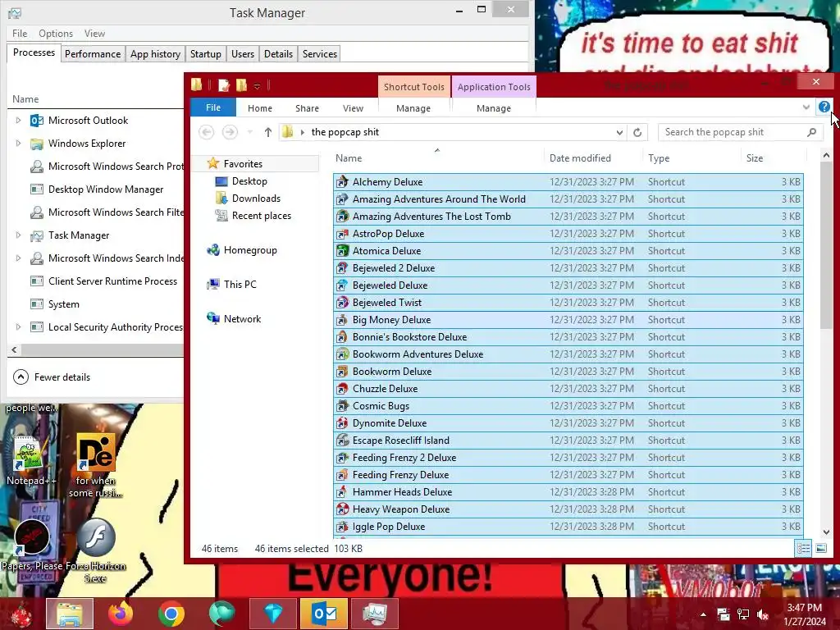840x630 pixels.
Task: Click the Dynomite Deluxe shortcut icon
Action: coord(342,423)
